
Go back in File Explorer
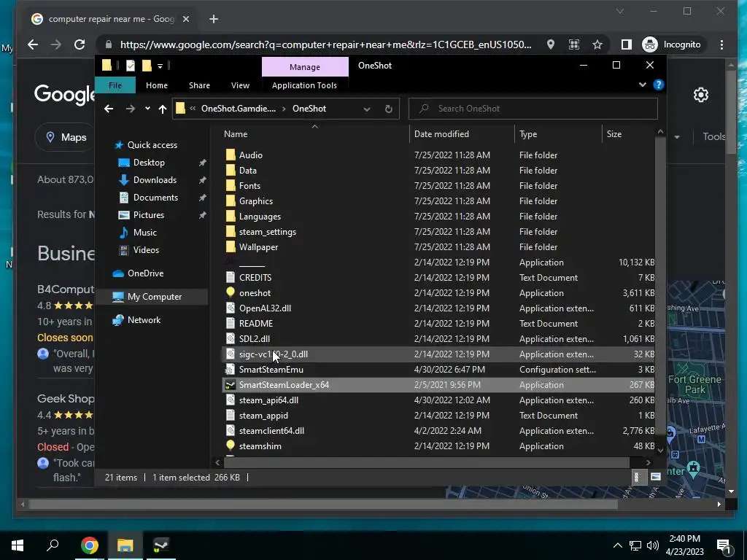click(109, 109)
